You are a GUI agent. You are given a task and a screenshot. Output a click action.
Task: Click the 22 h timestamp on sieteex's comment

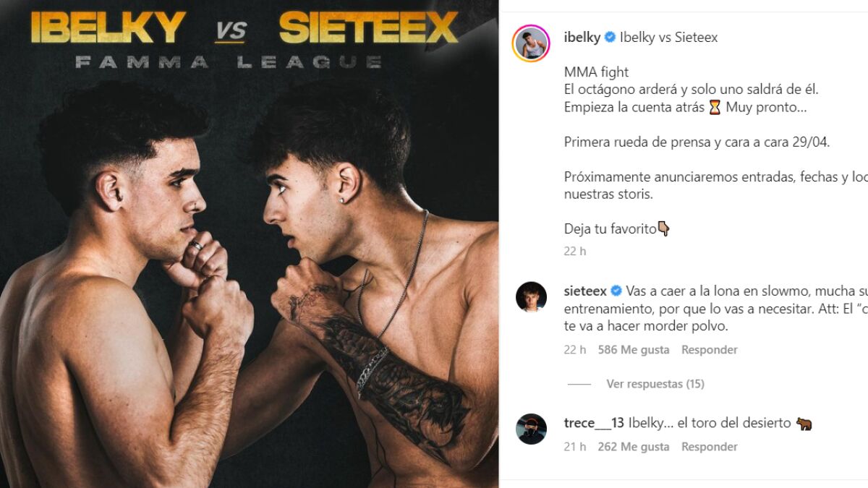[575, 350]
